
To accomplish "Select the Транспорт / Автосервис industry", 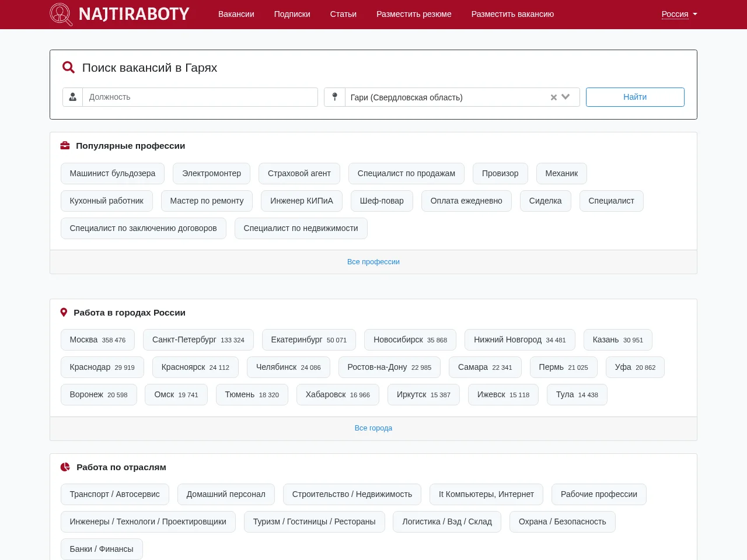I will (115, 494).
